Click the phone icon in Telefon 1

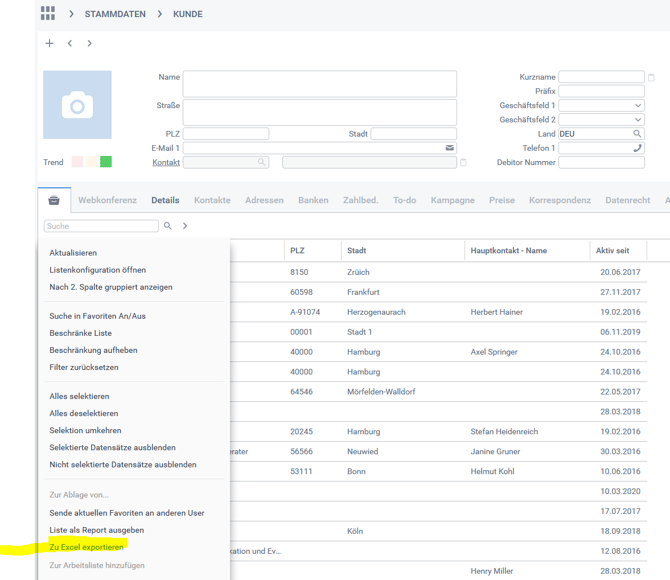(x=637, y=148)
